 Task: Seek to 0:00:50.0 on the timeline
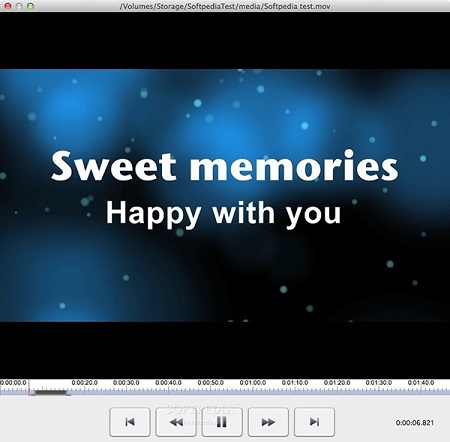[x=210, y=383]
